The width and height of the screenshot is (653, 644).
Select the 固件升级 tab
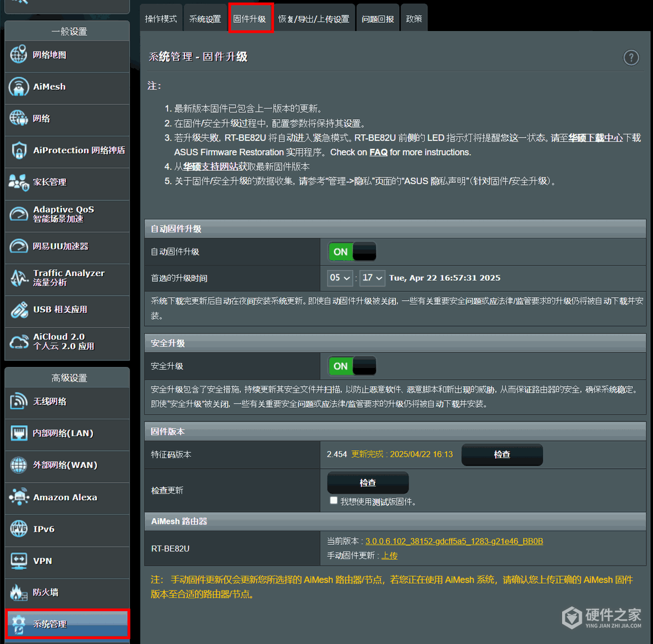[x=250, y=19]
